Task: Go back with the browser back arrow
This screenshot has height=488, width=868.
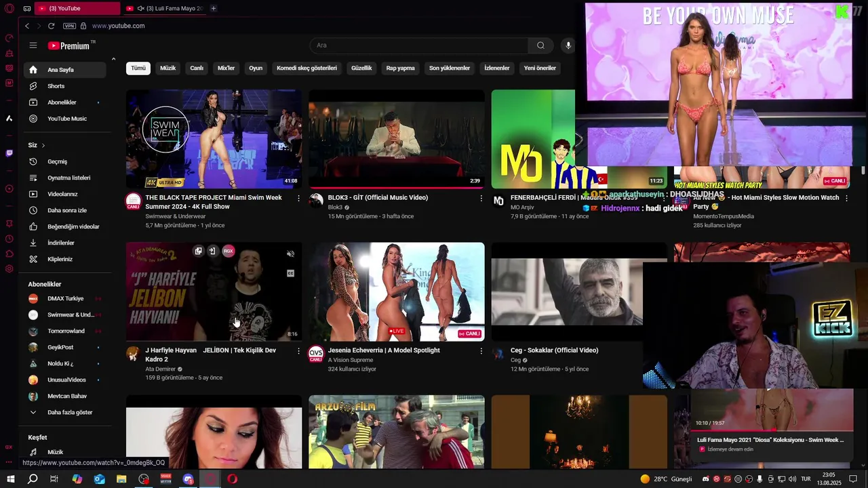Action: pos(27,26)
